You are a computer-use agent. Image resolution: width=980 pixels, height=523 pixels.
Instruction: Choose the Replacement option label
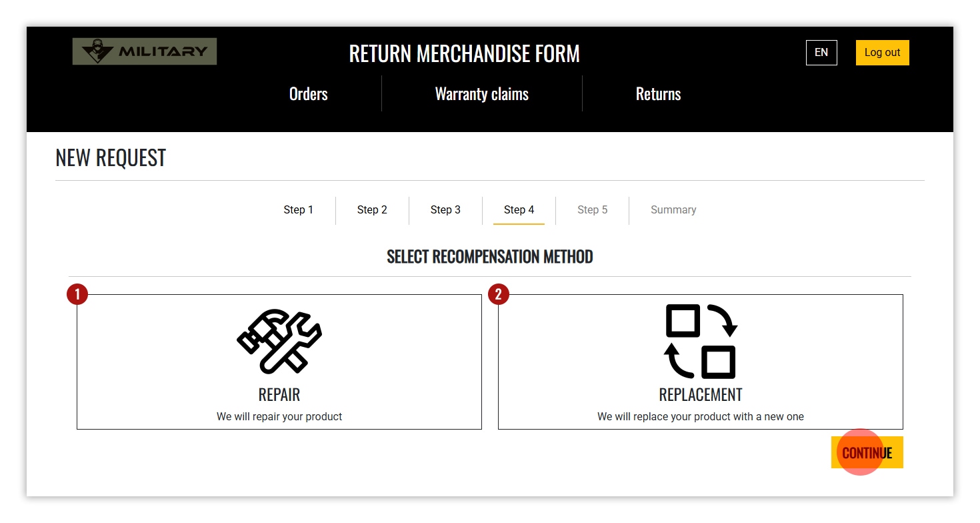(x=701, y=394)
